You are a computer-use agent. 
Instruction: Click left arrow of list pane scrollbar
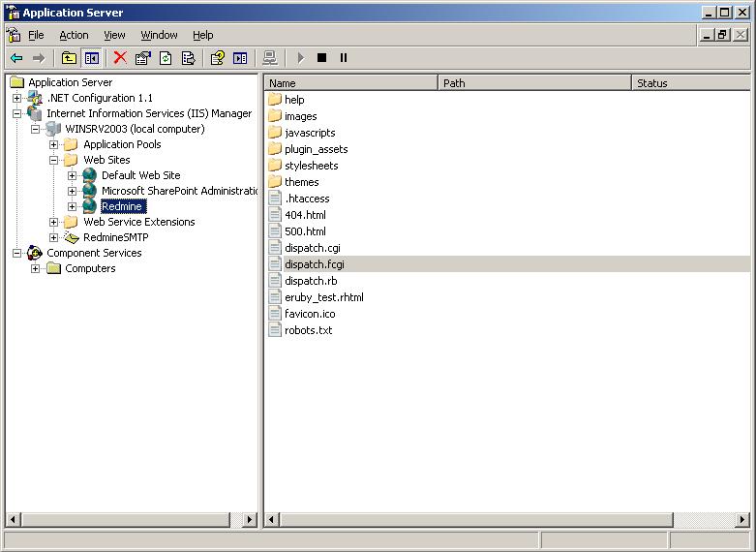tap(271, 520)
